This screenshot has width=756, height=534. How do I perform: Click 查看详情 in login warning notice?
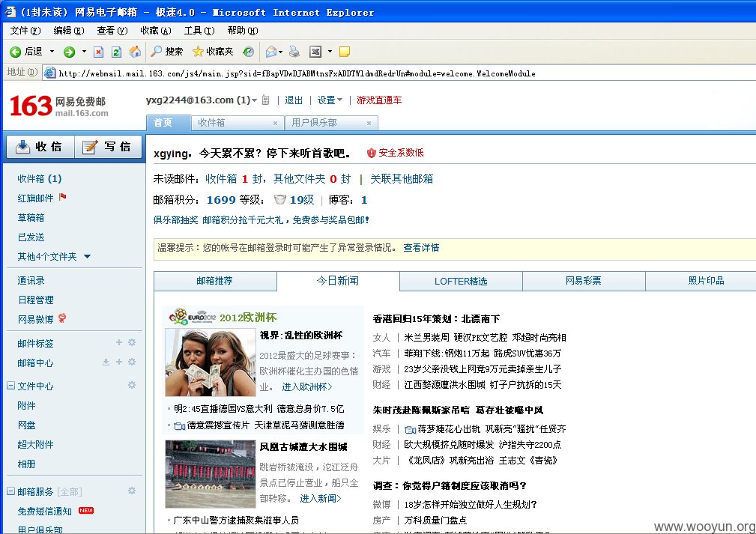pyautogui.click(x=421, y=248)
